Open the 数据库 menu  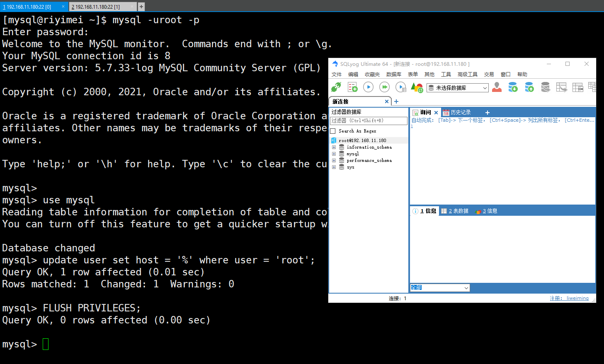[394, 75]
